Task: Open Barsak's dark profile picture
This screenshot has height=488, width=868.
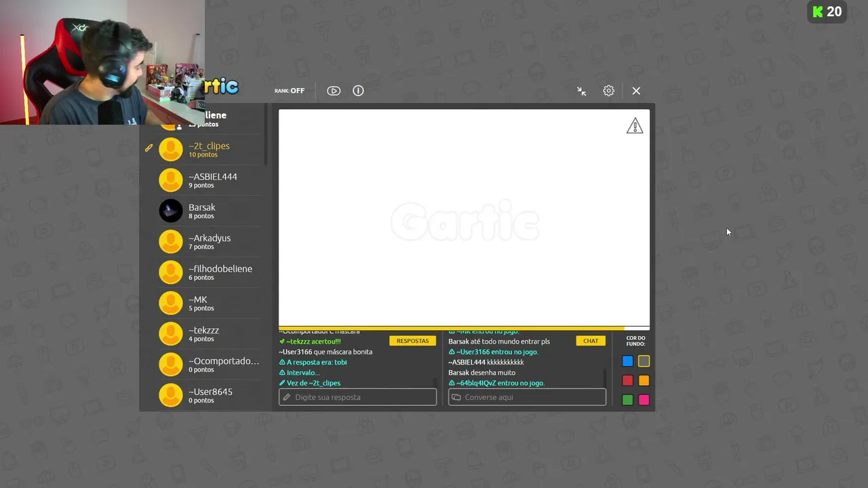Action: pos(171,211)
